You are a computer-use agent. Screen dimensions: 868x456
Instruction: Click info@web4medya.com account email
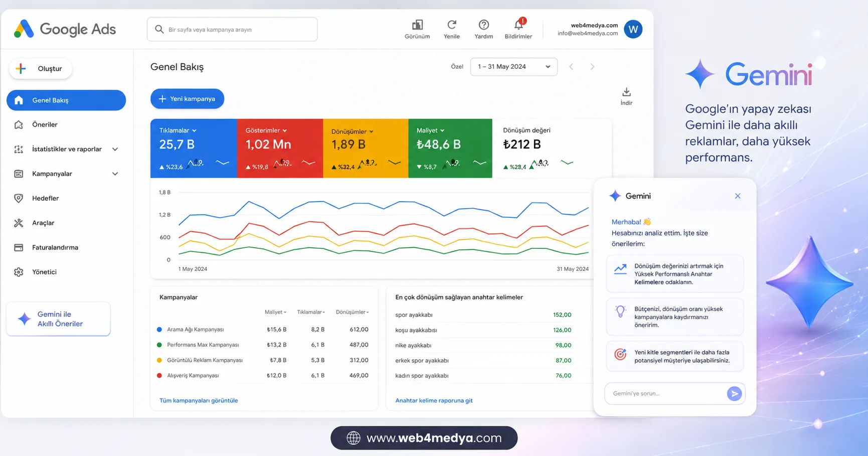588,33
